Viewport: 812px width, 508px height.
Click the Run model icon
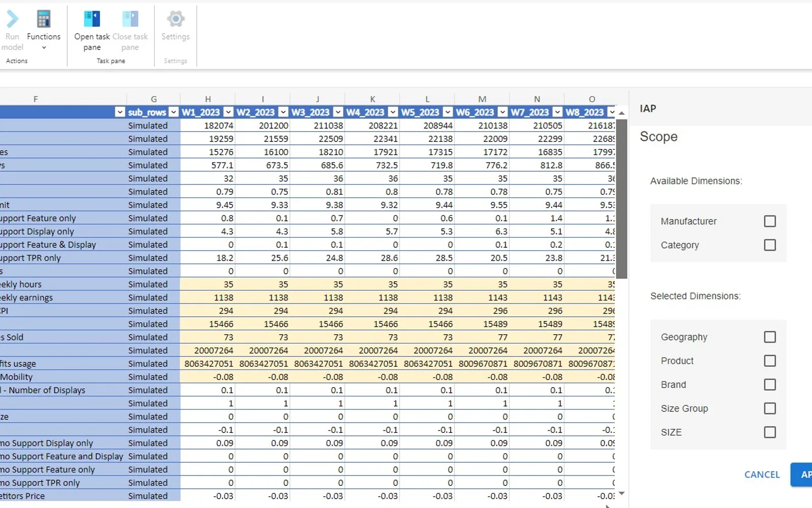pos(12,19)
